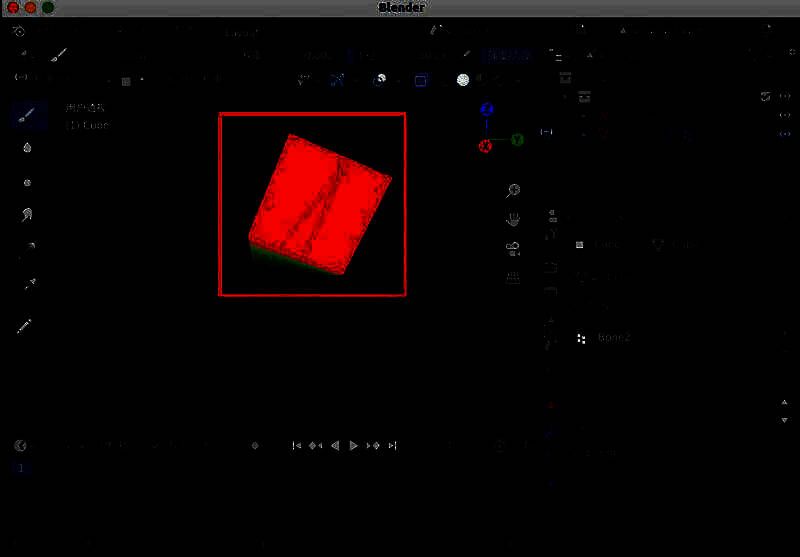Toggle perspective/orthographic grid icon
Viewport: 800px width, 557px height.
pyautogui.click(x=513, y=278)
